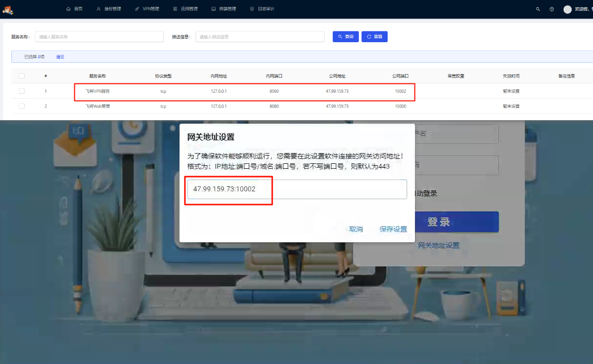Click the 保存设置 link in the dialog
The height and width of the screenshot is (364, 593).
[x=392, y=229]
